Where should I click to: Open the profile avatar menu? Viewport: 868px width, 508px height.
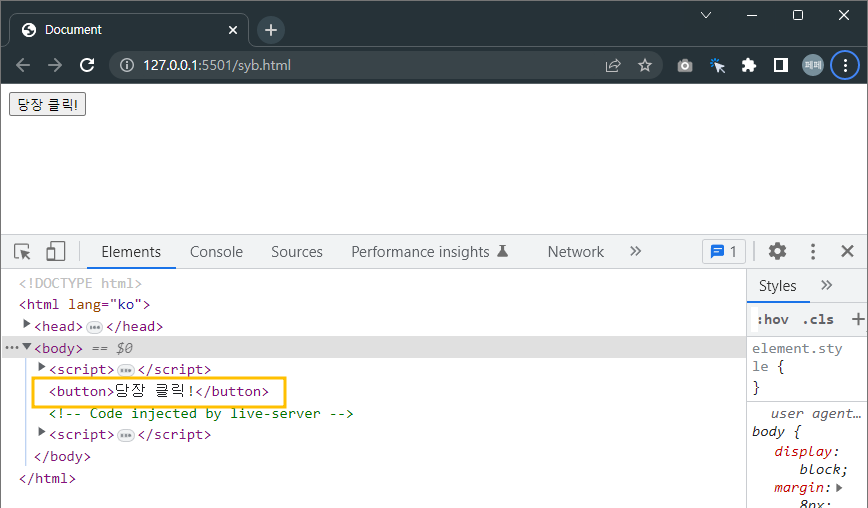(813, 65)
